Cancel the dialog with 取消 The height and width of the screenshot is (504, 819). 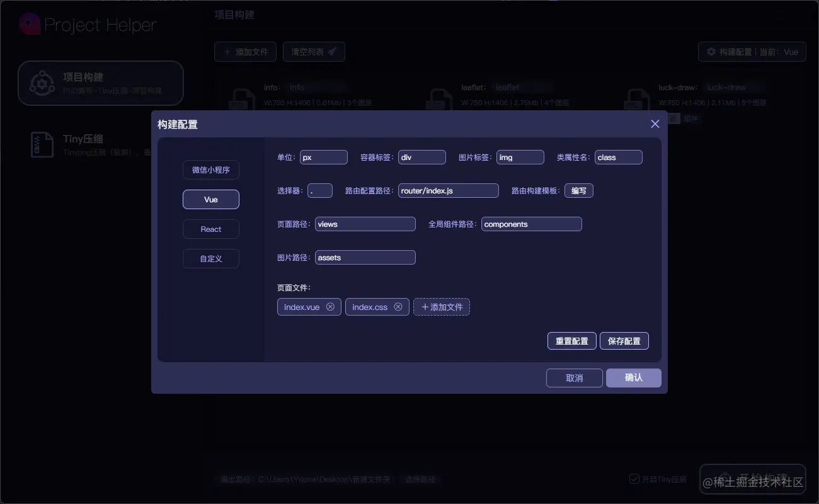point(575,378)
